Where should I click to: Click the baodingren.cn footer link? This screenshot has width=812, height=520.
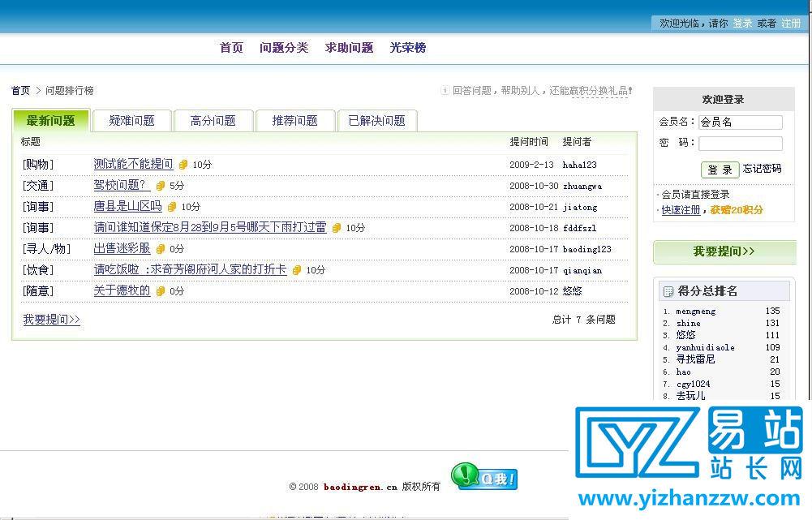tap(360, 487)
